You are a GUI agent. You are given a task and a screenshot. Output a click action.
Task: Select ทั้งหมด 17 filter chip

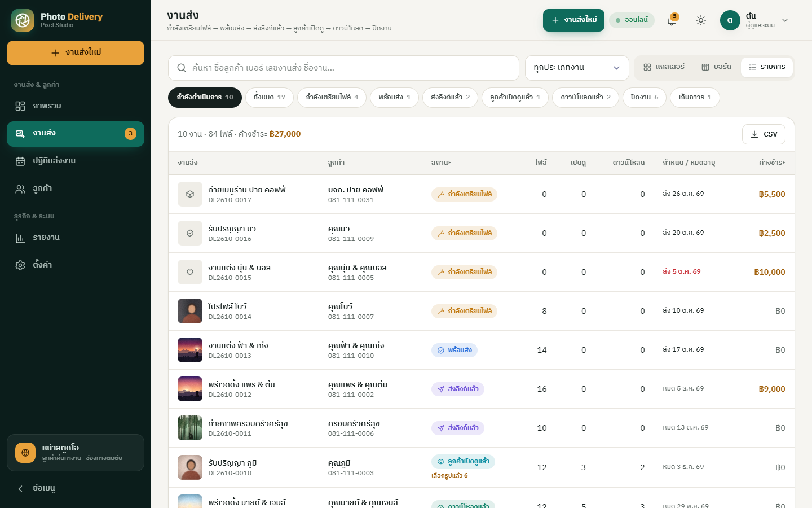tap(270, 97)
